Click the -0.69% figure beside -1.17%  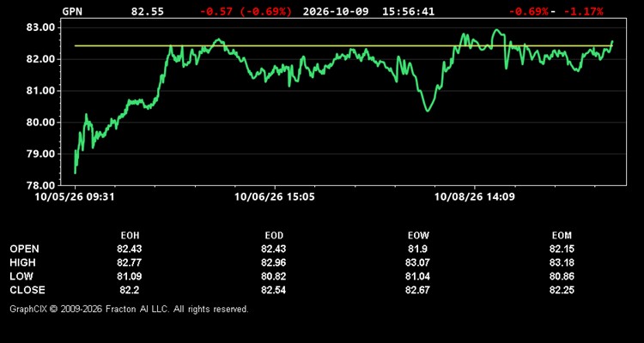point(529,11)
